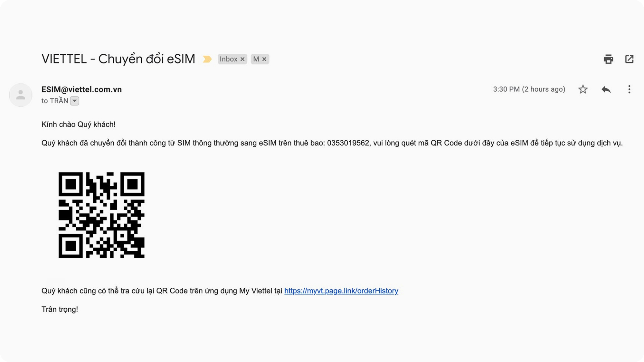
Task: Click the sender profile avatar
Action: 21,95
